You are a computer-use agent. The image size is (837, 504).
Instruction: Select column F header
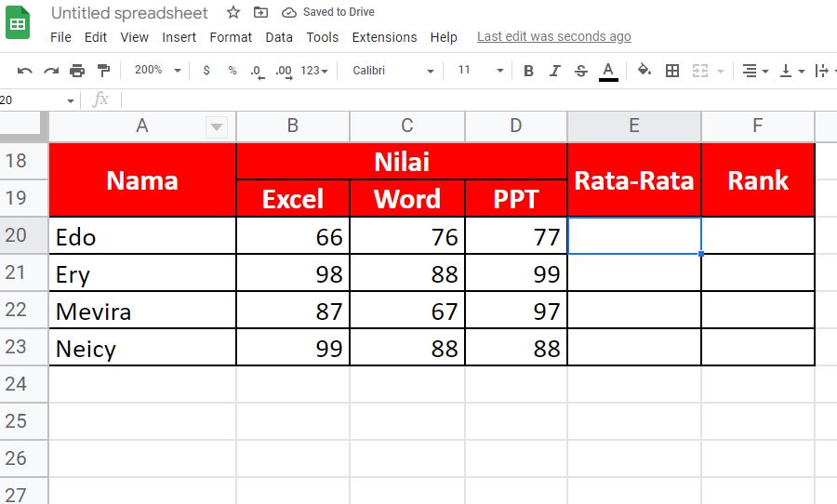tap(757, 126)
